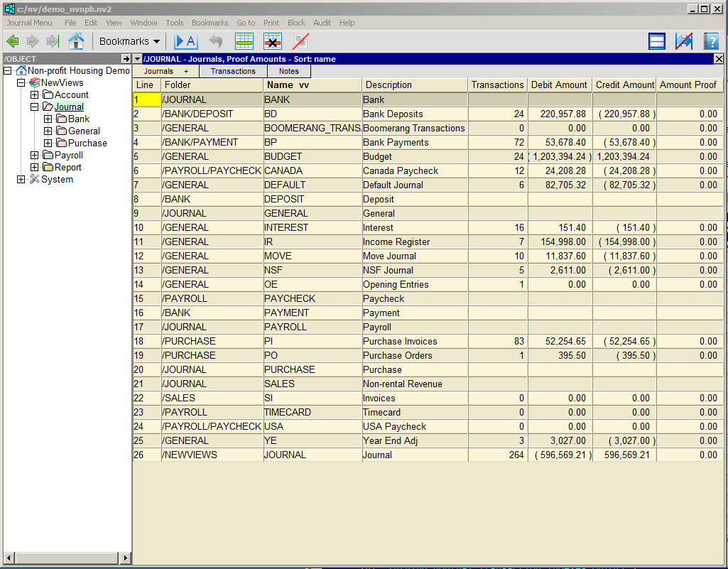Click the split window layout icon
This screenshot has width=728, height=569.
[x=657, y=41]
